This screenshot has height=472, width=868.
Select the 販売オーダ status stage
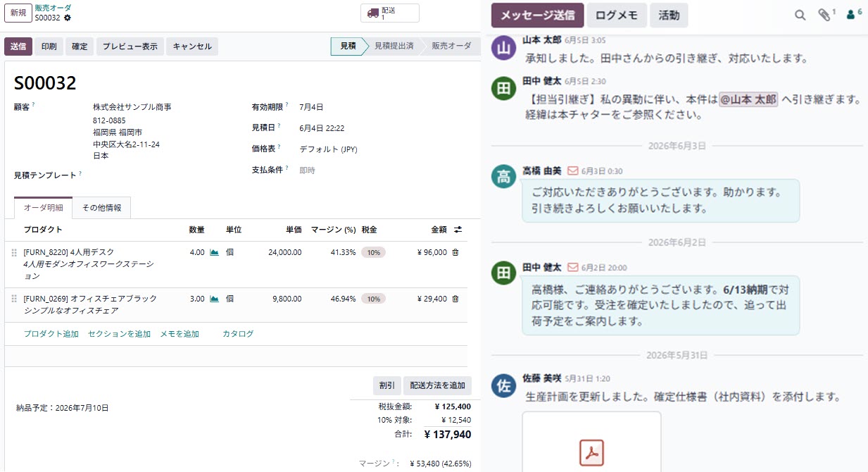451,46
